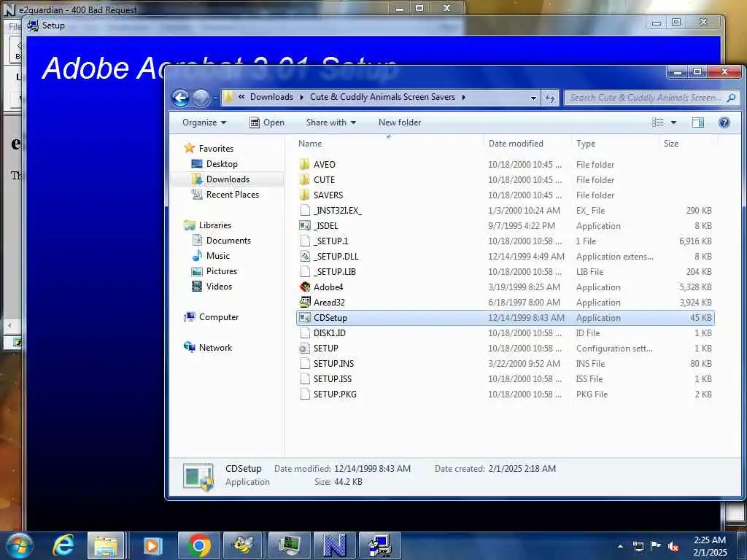Show hidden tray icons arrow
The width and height of the screenshot is (747, 560).
coord(620,546)
